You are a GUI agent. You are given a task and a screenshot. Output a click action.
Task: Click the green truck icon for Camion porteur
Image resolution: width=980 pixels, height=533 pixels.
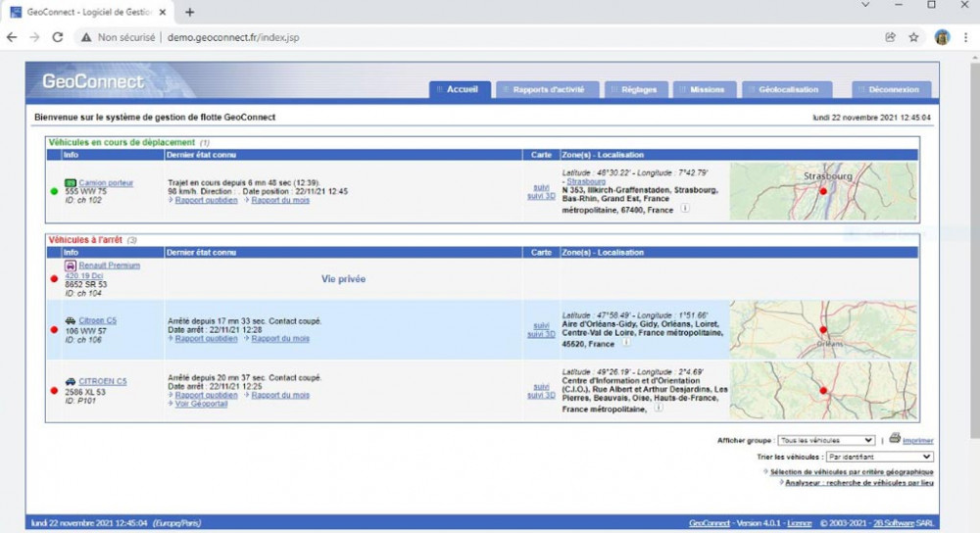(x=70, y=183)
